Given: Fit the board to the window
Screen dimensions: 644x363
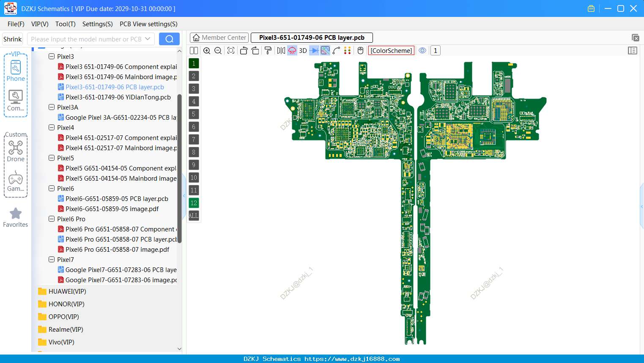Looking at the screenshot, I should click(x=231, y=51).
